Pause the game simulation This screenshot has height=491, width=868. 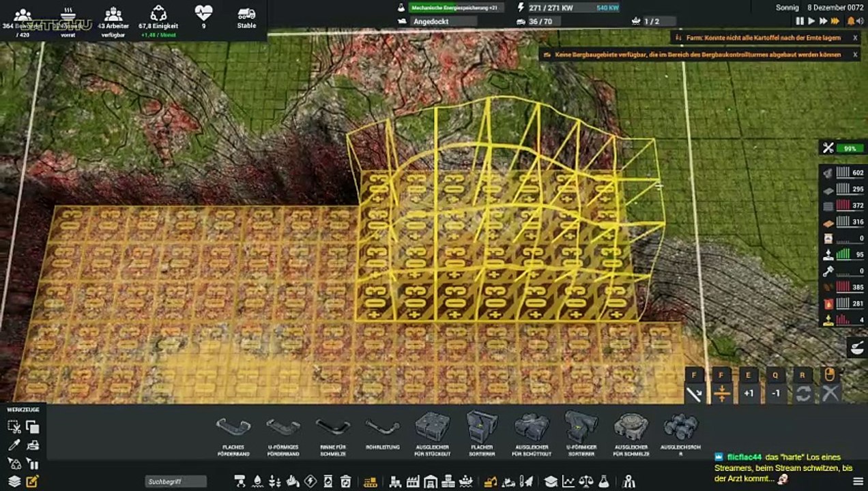click(800, 21)
